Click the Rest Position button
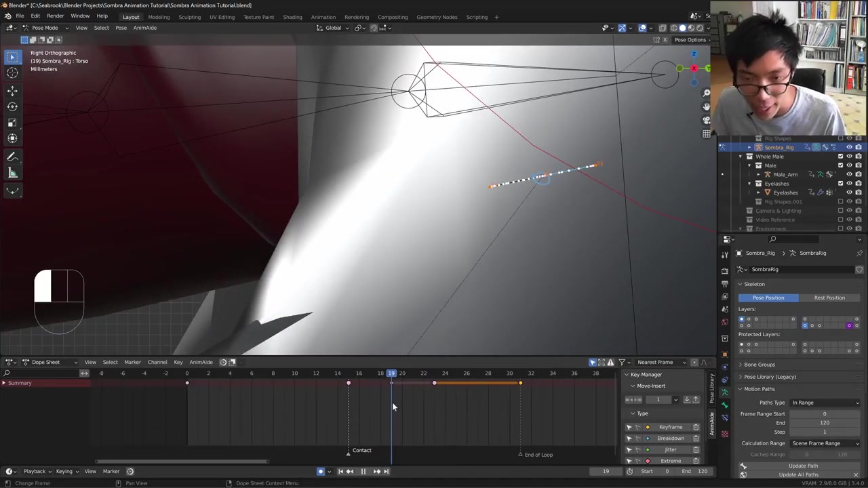 pyautogui.click(x=829, y=298)
